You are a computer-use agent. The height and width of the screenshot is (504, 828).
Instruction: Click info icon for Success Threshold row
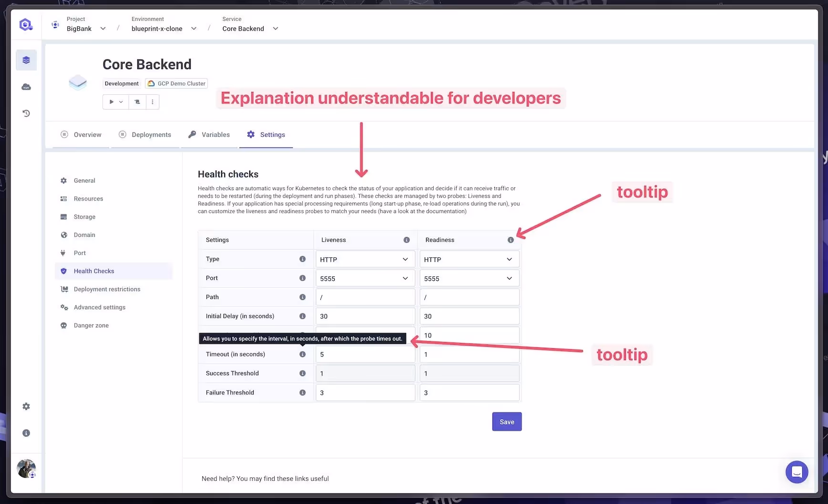point(302,373)
